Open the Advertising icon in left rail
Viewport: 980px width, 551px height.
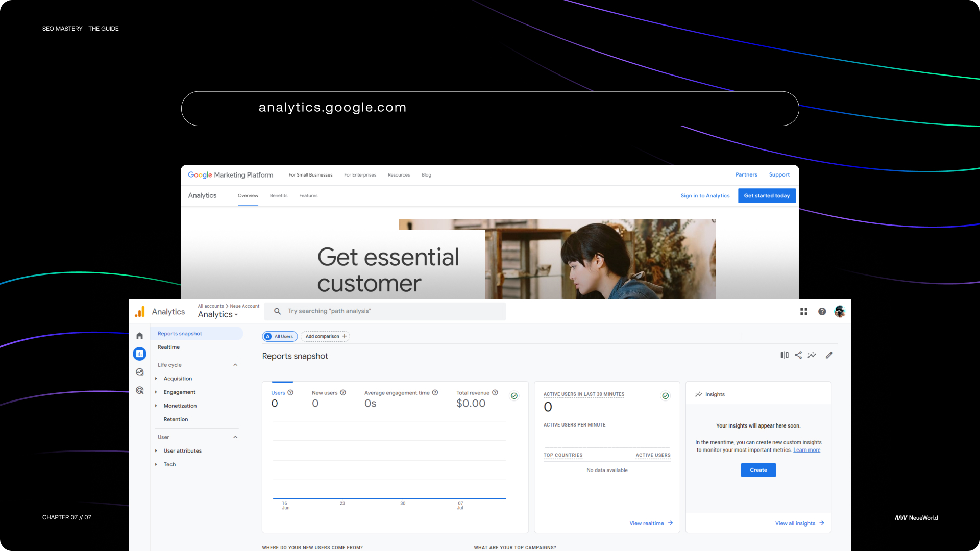tap(139, 390)
